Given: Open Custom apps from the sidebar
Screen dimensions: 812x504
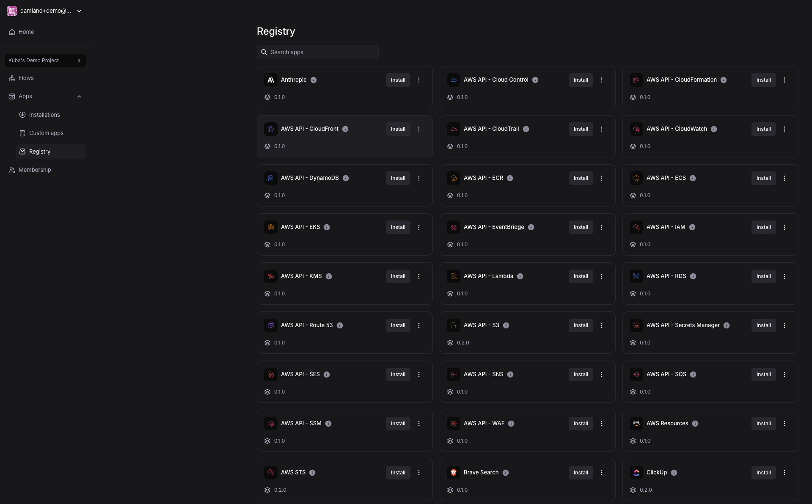Looking at the screenshot, I should coord(46,133).
